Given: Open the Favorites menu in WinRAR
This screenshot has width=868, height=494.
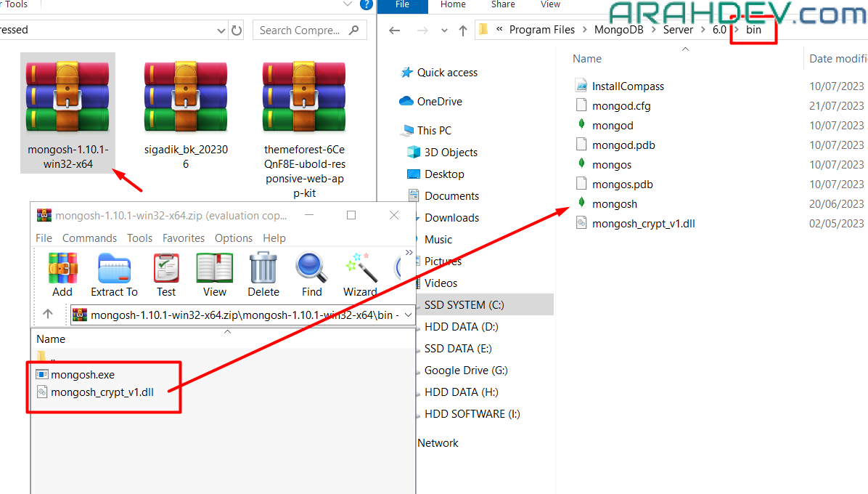Looking at the screenshot, I should coord(184,238).
